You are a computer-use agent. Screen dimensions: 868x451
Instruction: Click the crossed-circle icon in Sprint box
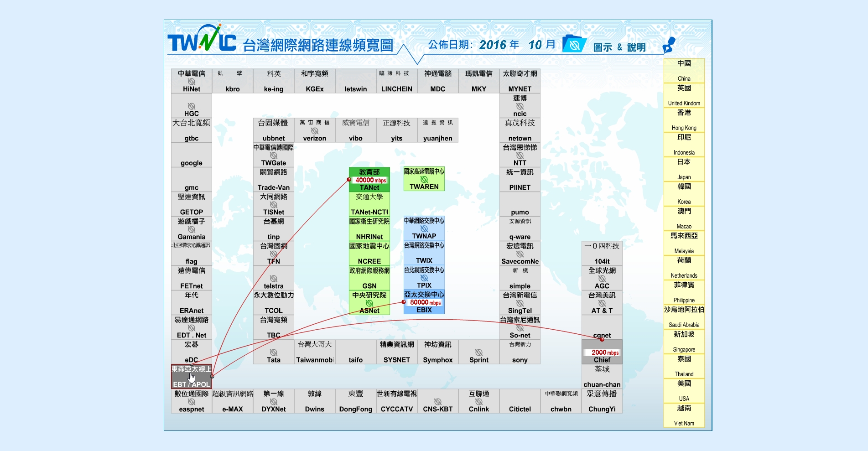pos(479,353)
